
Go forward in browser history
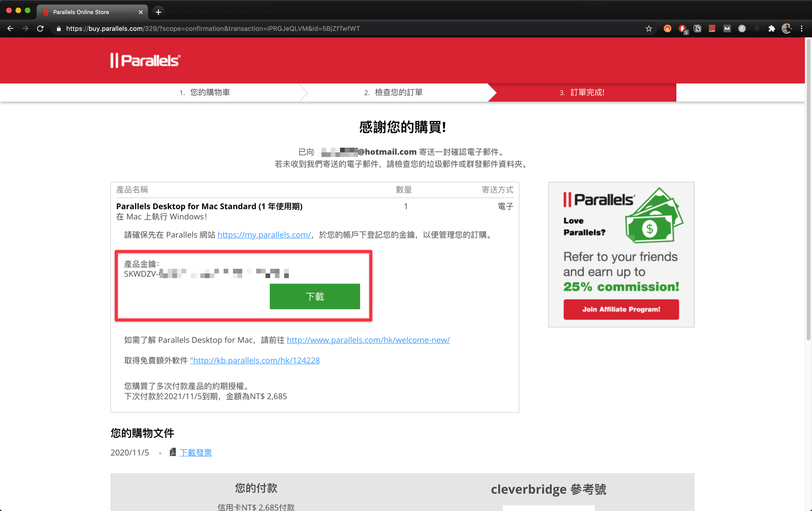click(x=25, y=28)
